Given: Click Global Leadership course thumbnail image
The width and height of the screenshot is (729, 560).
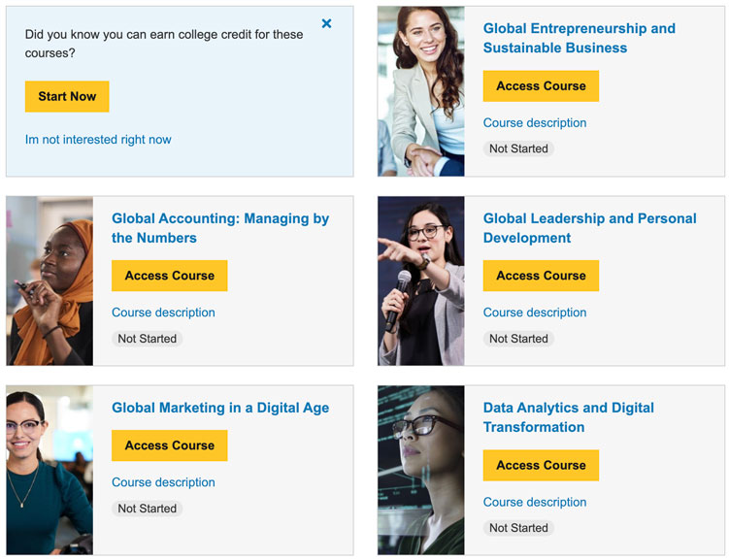Looking at the screenshot, I should [420, 280].
